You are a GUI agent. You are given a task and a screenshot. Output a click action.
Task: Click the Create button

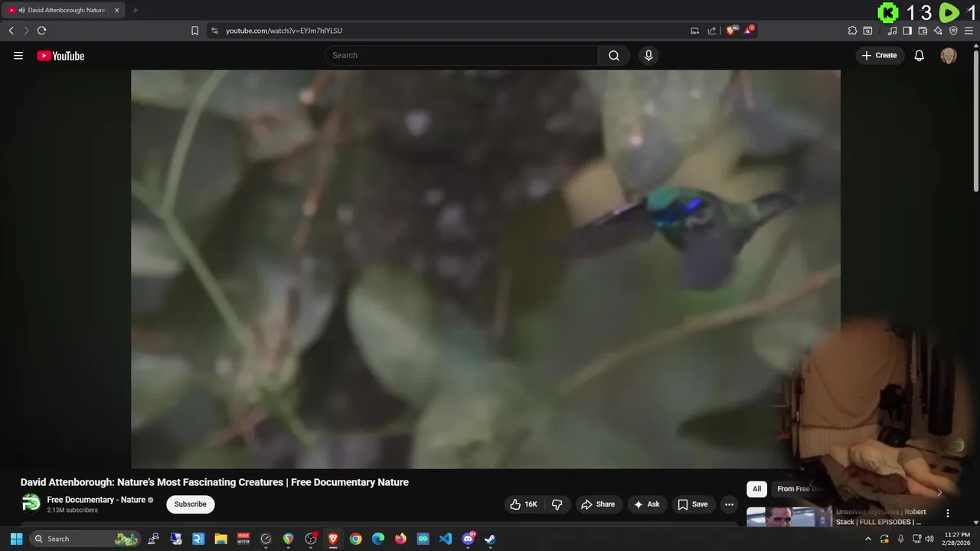pos(880,55)
